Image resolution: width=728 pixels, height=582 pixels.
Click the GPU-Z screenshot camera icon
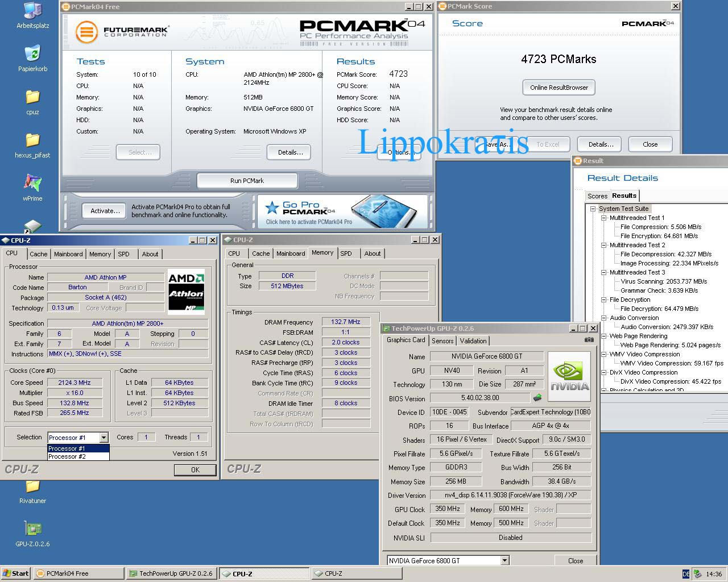(589, 340)
